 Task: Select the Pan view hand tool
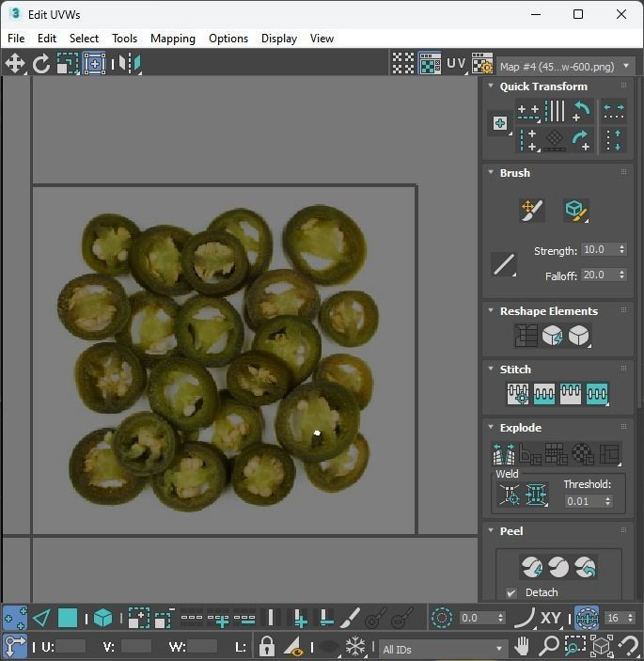tap(522, 646)
